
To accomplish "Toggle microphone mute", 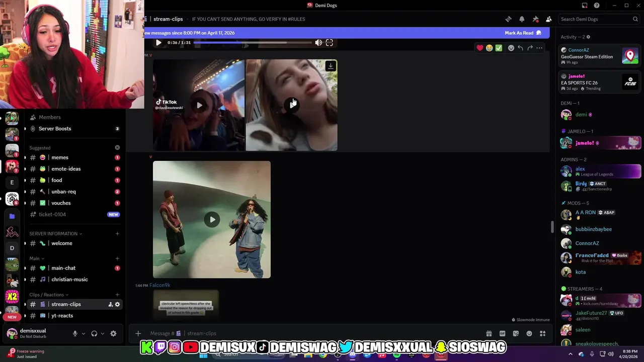I will 75,333.
